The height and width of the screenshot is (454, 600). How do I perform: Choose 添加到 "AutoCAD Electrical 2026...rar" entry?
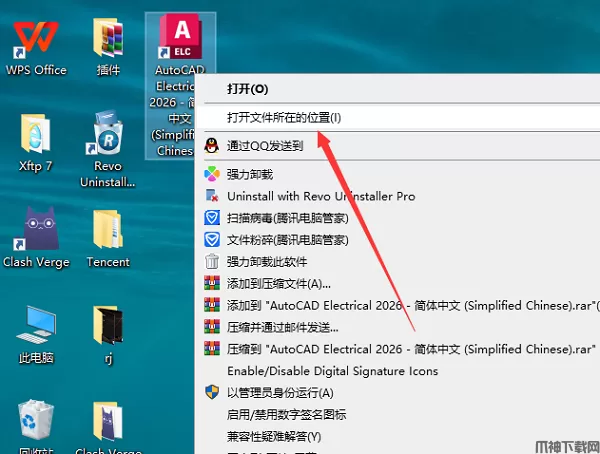pyautogui.click(x=398, y=305)
